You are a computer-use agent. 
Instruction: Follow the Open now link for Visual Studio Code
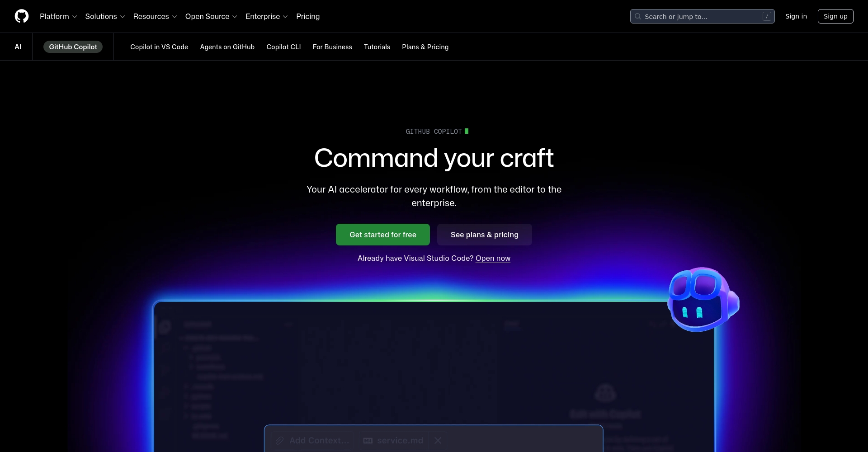493,258
